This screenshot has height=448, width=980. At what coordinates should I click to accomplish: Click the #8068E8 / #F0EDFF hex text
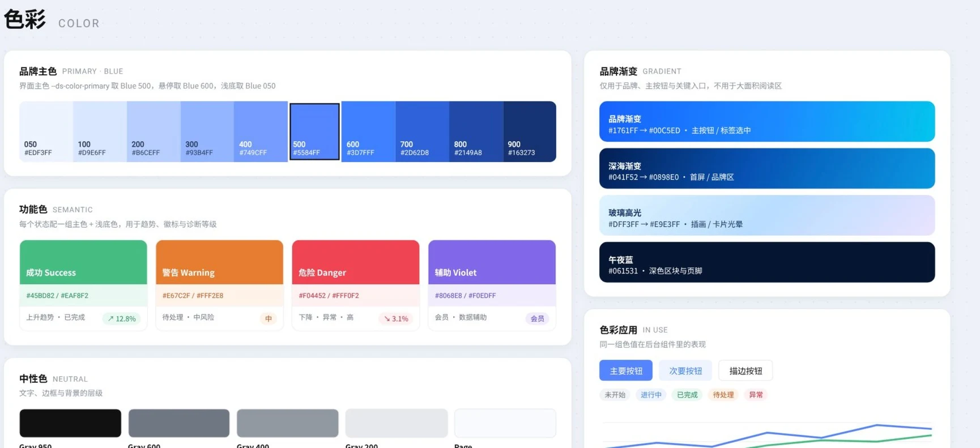point(465,296)
